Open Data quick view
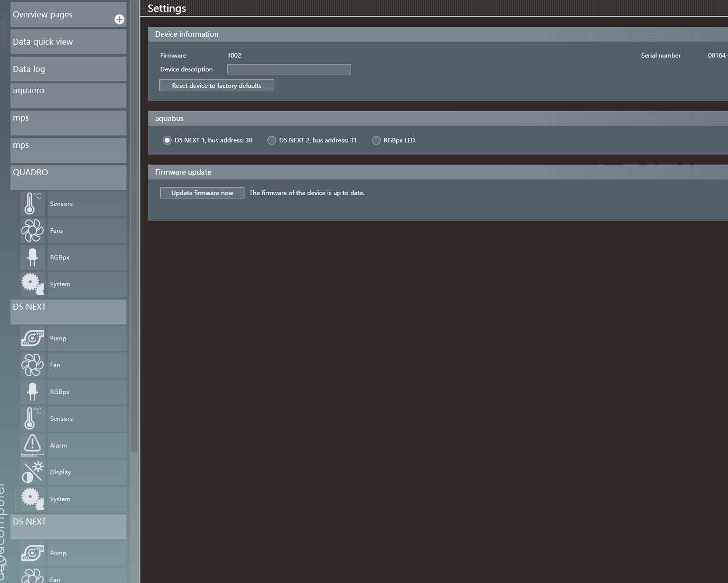The width and height of the screenshot is (728, 583). pos(68,42)
